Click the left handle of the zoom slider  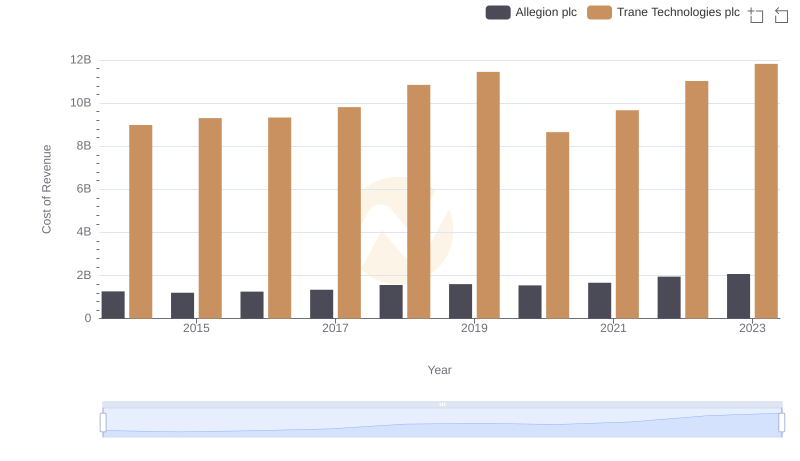103,423
